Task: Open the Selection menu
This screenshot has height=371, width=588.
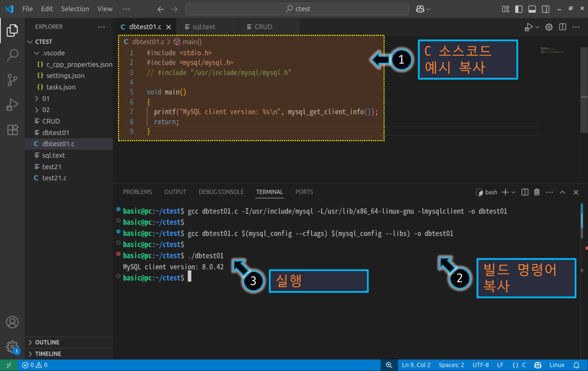Action: point(75,9)
